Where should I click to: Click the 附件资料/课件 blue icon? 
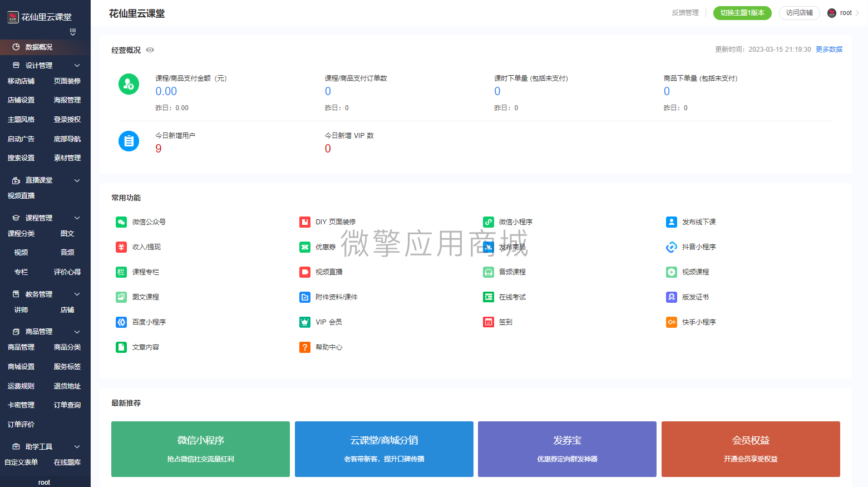click(305, 297)
